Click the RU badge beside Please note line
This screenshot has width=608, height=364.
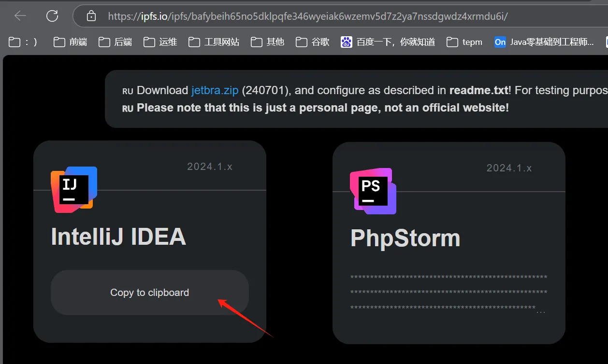(128, 109)
